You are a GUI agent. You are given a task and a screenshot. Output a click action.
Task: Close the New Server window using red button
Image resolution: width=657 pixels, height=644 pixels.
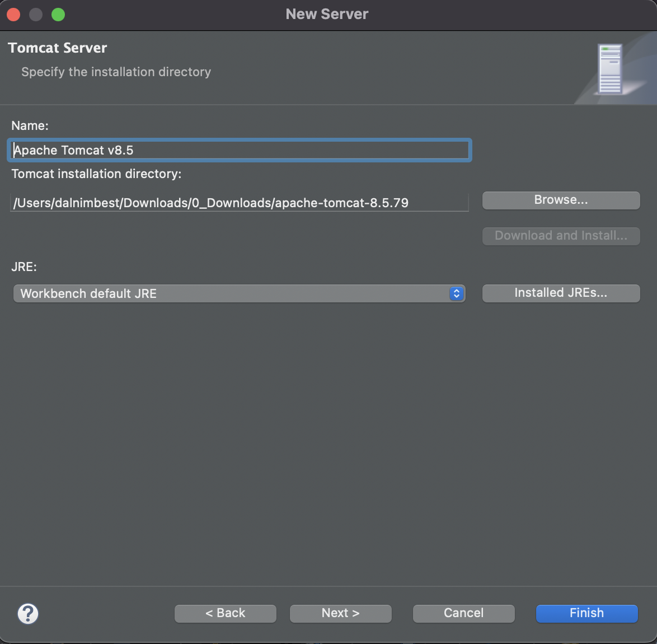13,15
